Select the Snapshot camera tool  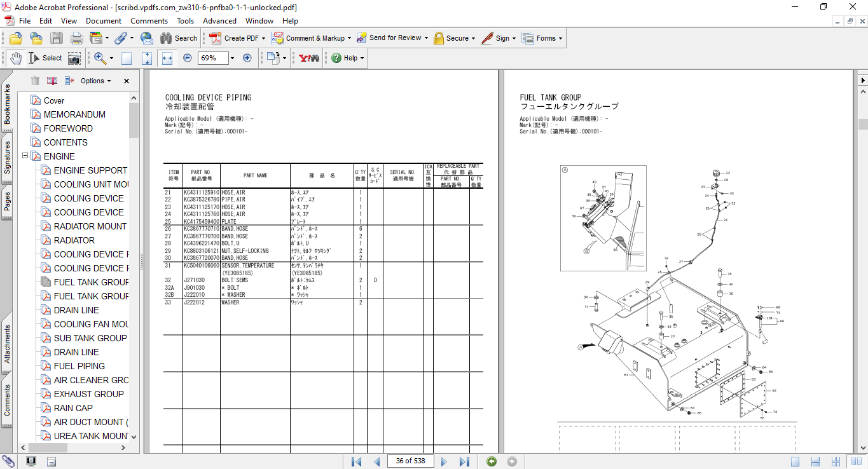coord(74,58)
